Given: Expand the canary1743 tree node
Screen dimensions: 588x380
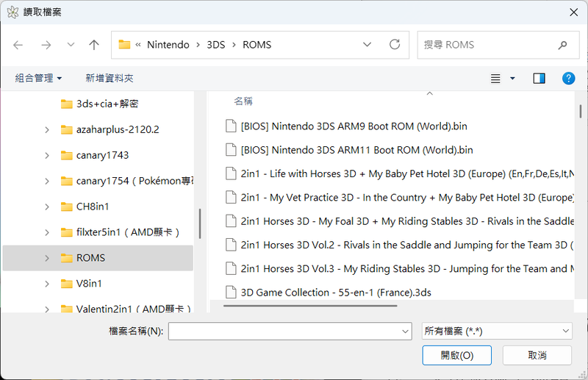Looking at the screenshot, I should [x=47, y=155].
